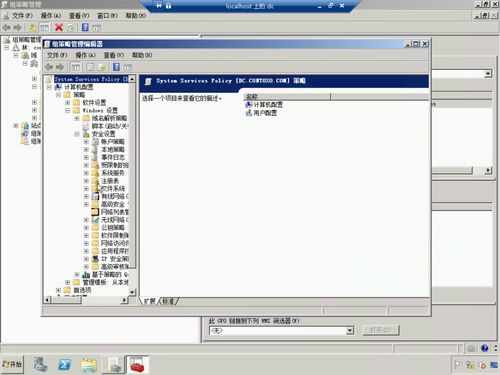
Task: Click the forward arrow in editor toolbar
Action: click(60, 67)
